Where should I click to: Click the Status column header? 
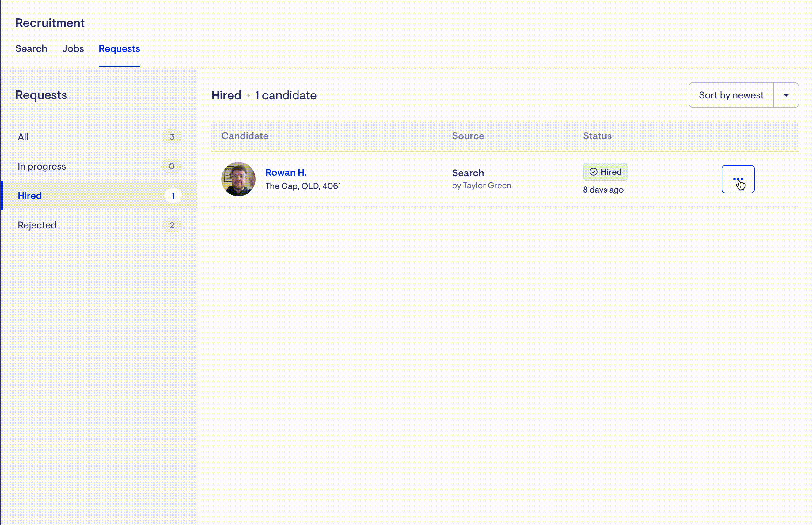click(597, 136)
